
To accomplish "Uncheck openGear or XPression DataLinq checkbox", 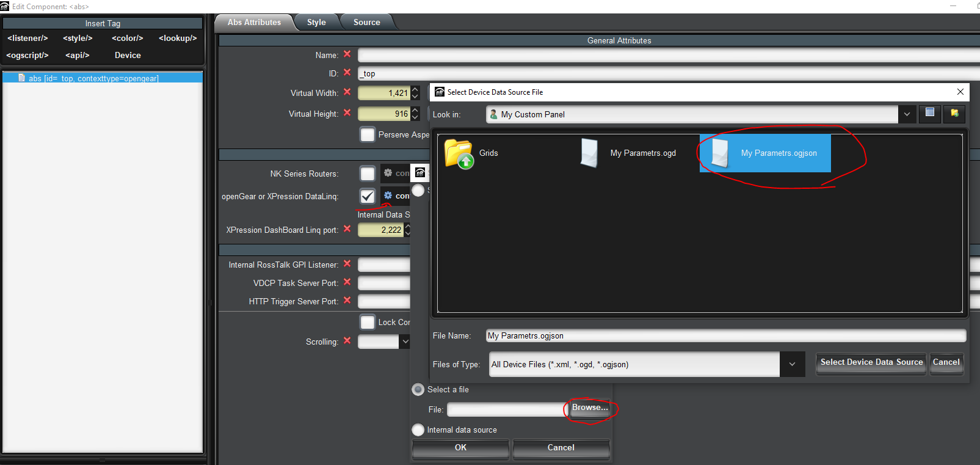I will click(x=368, y=196).
